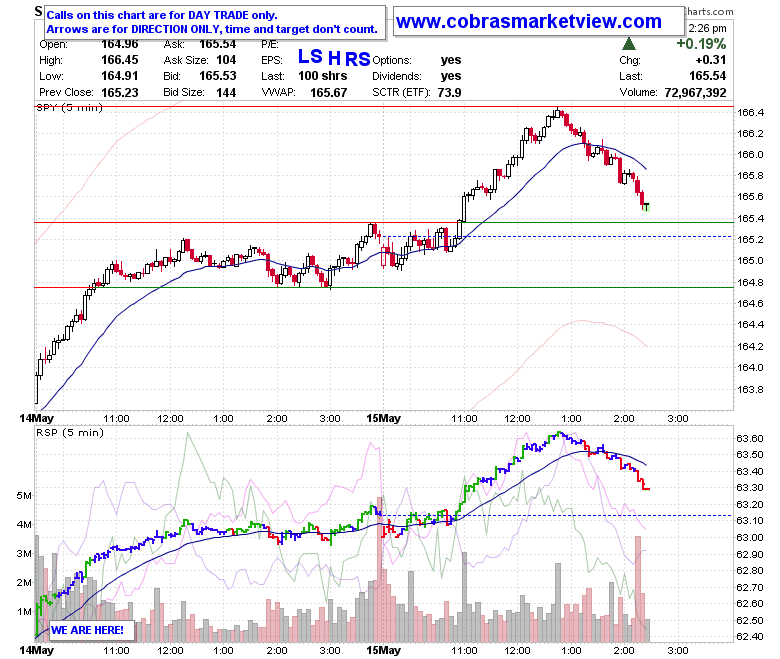Click the 'P/E:' label
The image size is (780, 659).
pyautogui.click(x=270, y=44)
